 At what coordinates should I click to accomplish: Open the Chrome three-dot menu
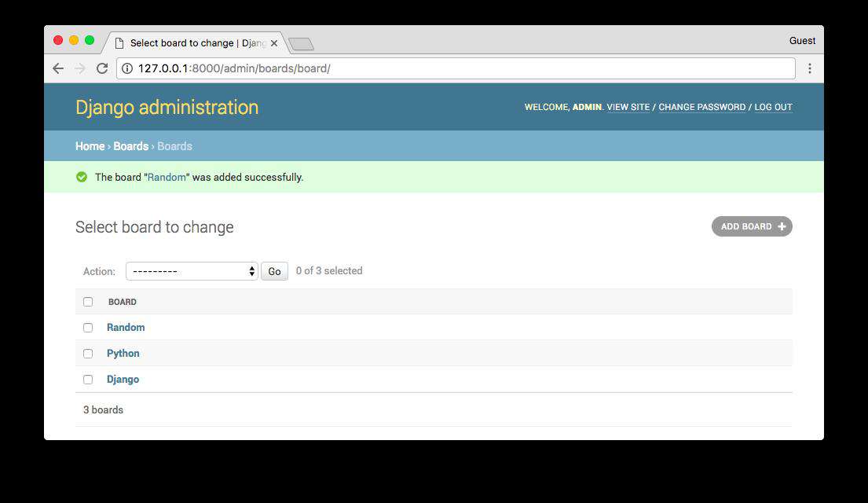point(809,68)
